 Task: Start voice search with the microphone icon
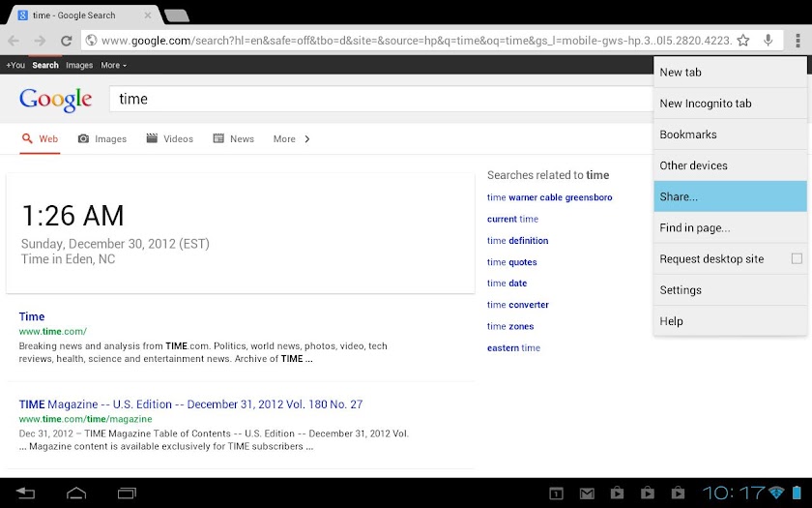click(x=768, y=41)
